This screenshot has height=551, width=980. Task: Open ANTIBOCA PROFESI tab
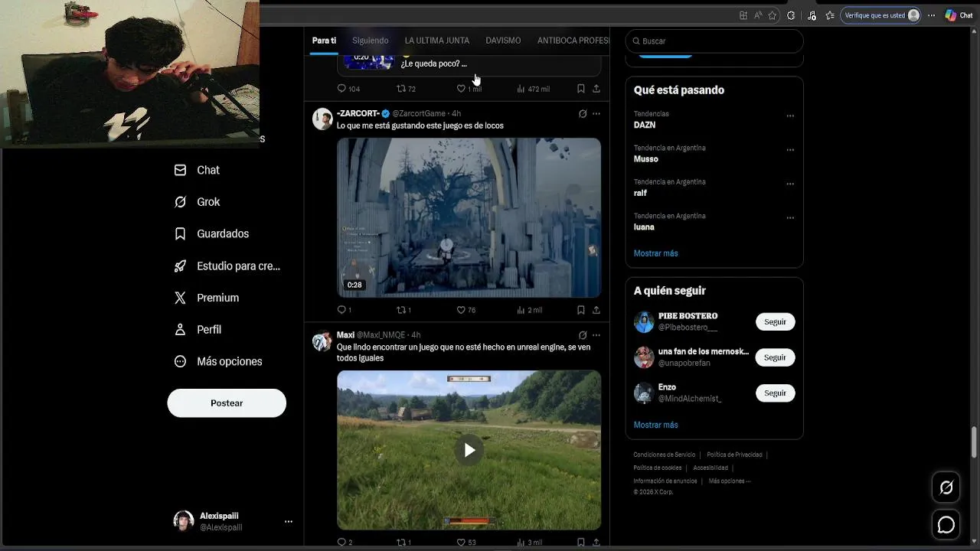573,41
